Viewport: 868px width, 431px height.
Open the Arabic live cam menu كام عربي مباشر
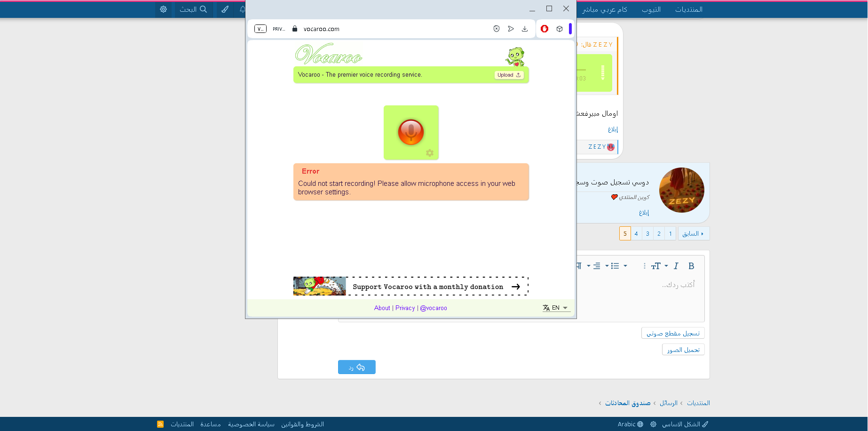click(x=605, y=9)
